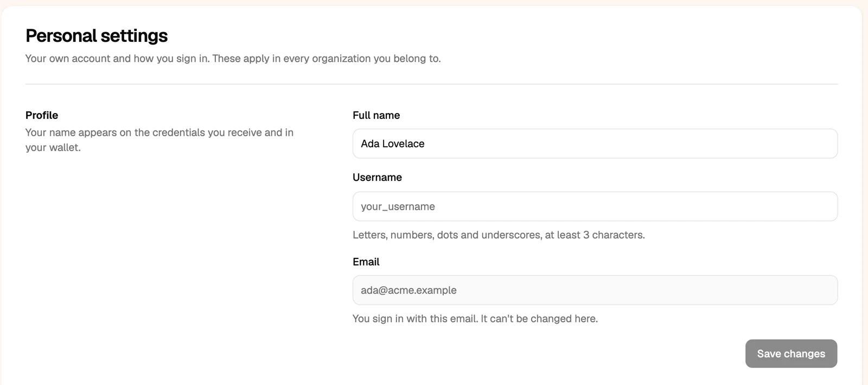Click the Save changes button

tap(791, 354)
